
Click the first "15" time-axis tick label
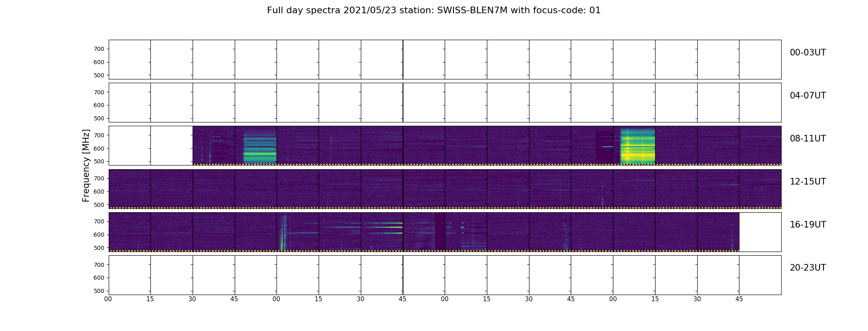click(x=150, y=299)
